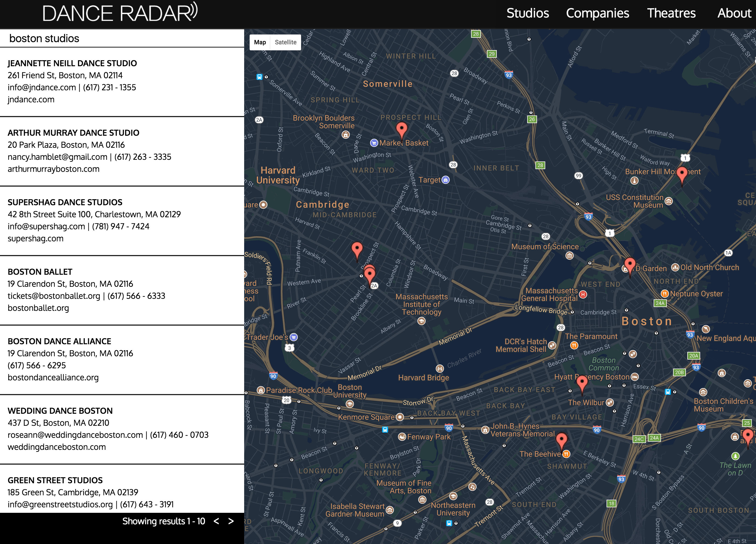Screen dimensions: 756x544
Task: Click the Boston Children's Museum icon
Action: click(x=703, y=392)
